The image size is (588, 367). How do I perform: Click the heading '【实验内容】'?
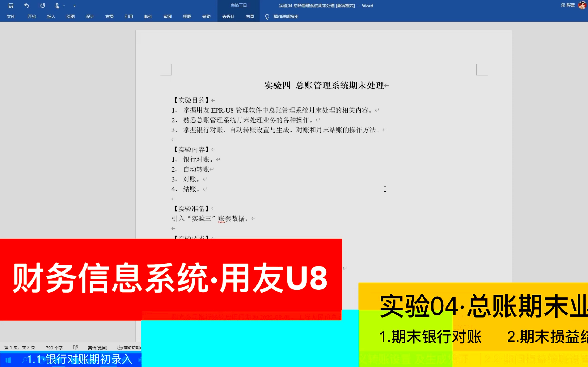click(191, 149)
